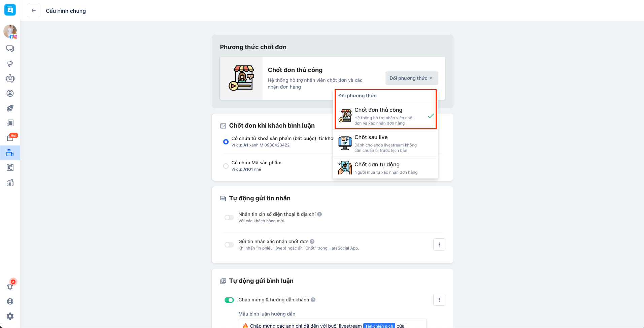Click help icon next to Chào mừng & hướng dẫn khách

pos(313,300)
